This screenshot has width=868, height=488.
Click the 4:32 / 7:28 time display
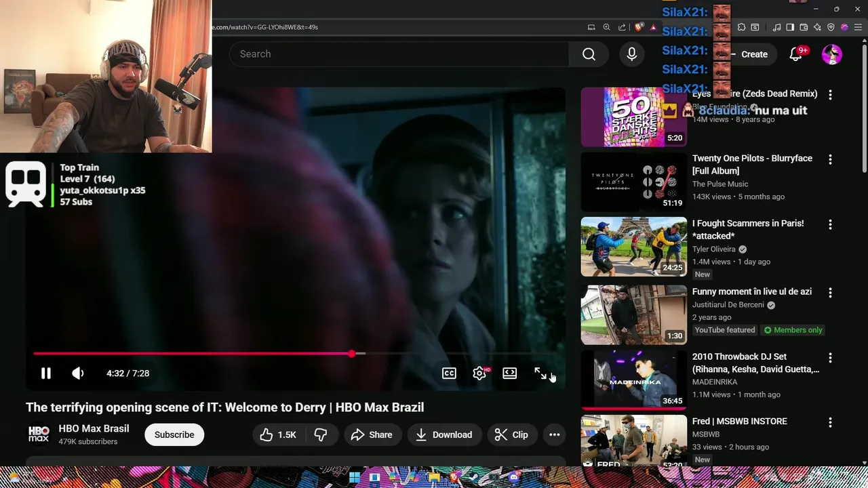point(127,373)
